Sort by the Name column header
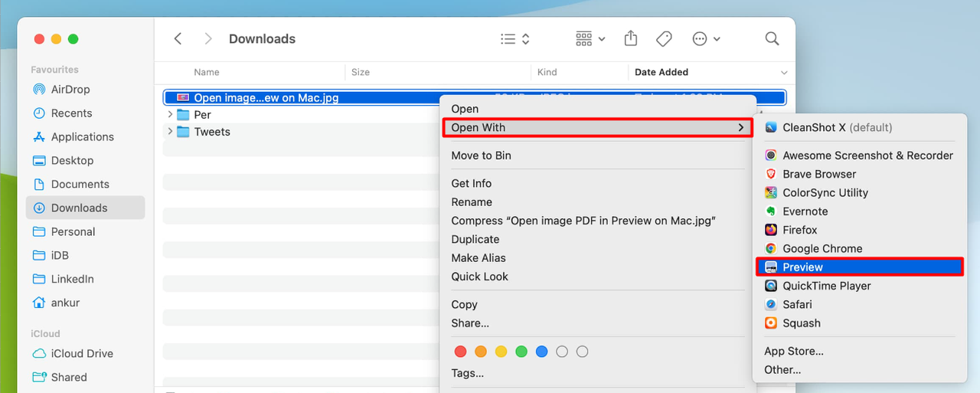Viewport: 980px width, 393px height. tap(207, 72)
